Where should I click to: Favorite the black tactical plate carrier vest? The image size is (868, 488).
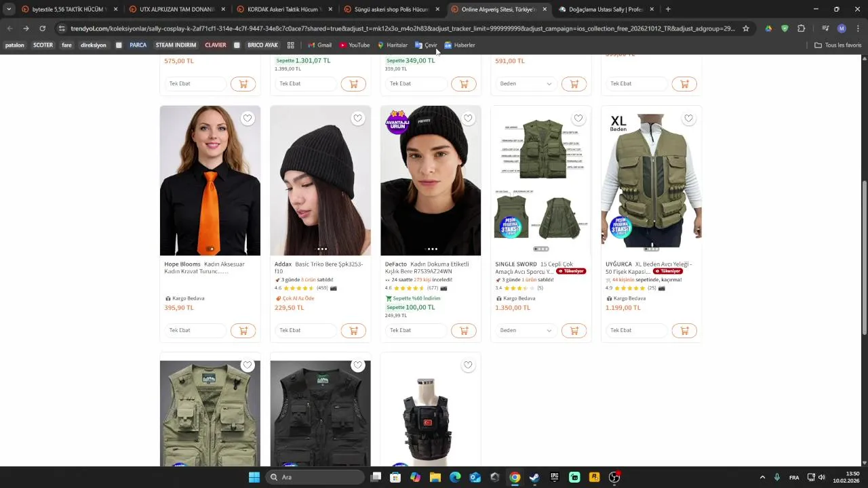(x=468, y=365)
